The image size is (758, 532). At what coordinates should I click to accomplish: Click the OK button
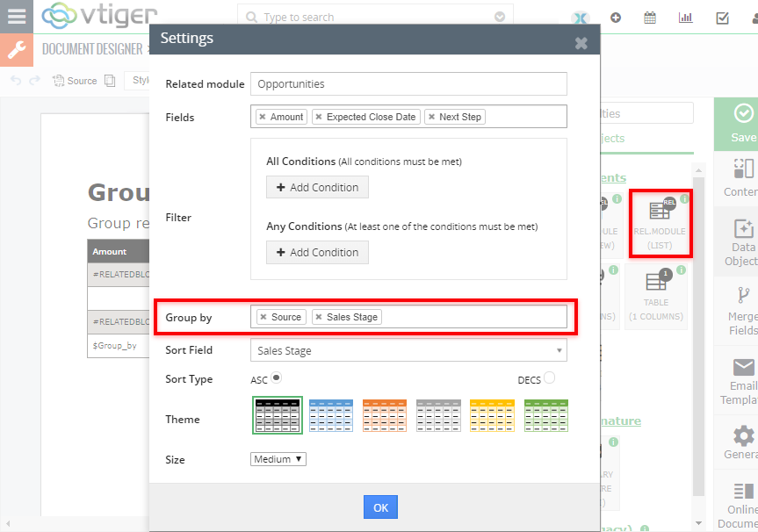[x=380, y=507]
